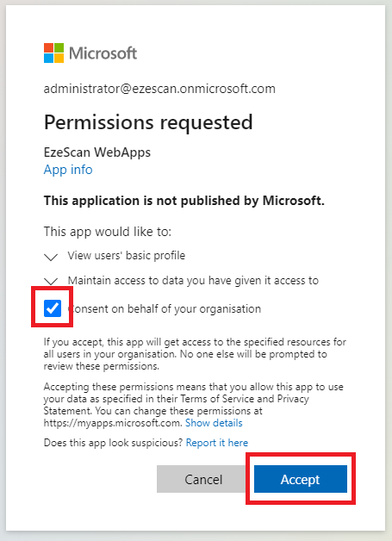Click the Cancel button
This screenshot has width=392, height=541.
pyautogui.click(x=203, y=479)
